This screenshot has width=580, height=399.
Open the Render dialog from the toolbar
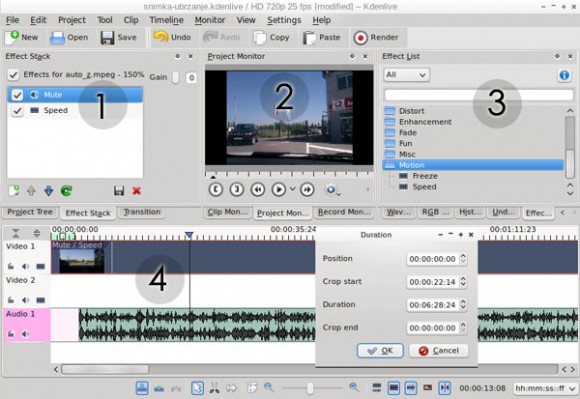point(376,37)
